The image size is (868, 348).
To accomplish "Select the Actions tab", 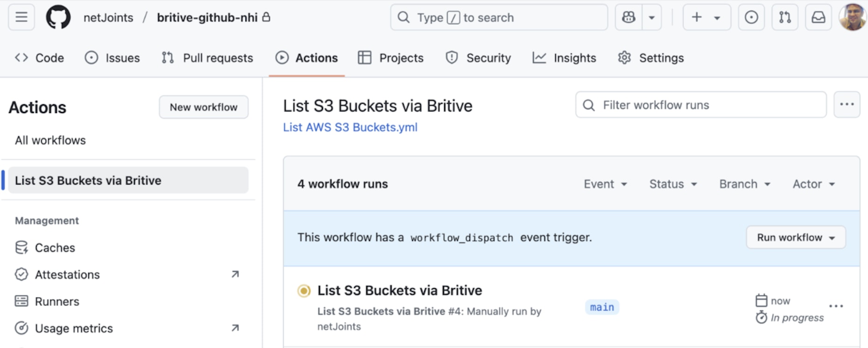I will [x=307, y=58].
